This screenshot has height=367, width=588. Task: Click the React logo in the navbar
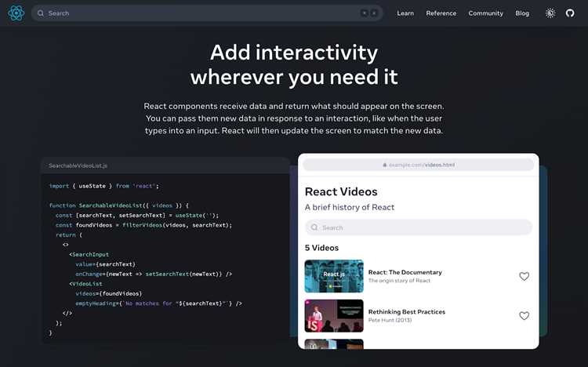coord(16,13)
